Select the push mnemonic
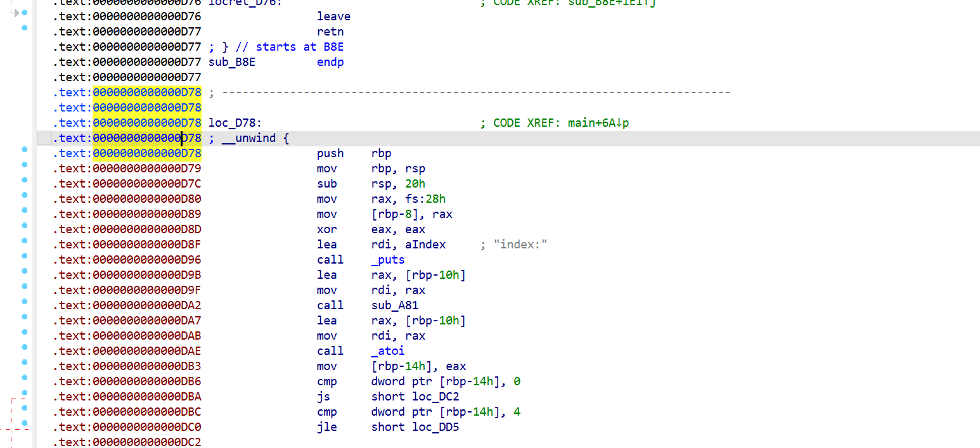Screen dimensions: 980x448 (x=330, y=153)
